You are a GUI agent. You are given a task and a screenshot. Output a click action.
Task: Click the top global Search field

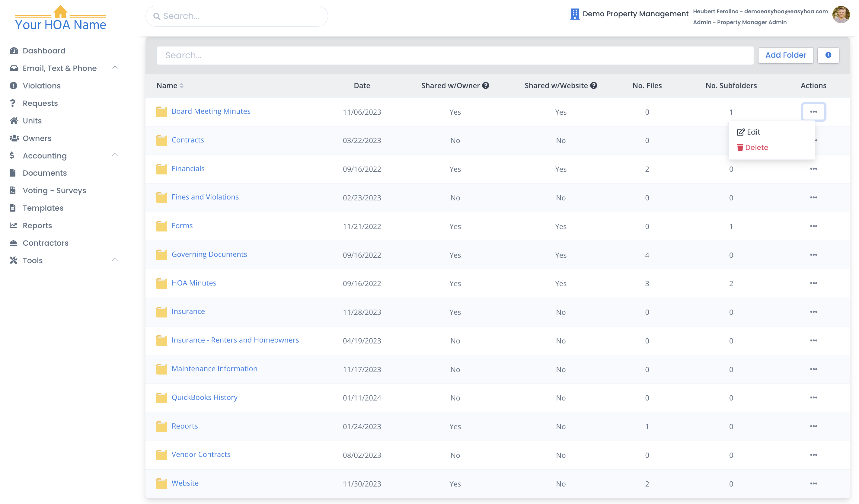point(237,16)
